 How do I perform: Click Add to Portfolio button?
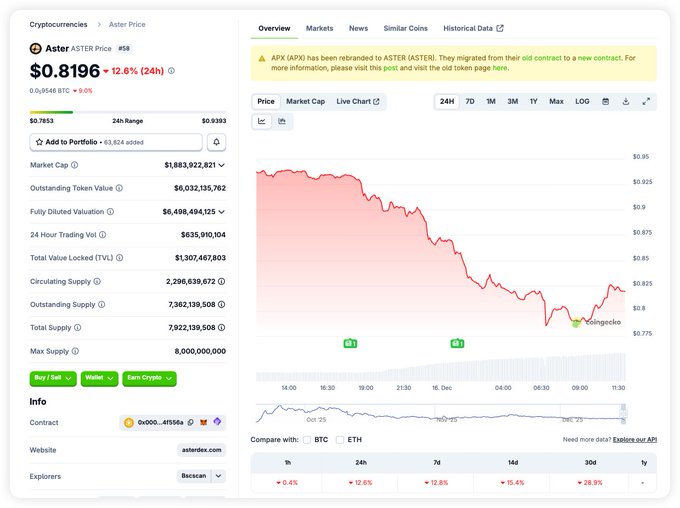click(x=115, y=142)
